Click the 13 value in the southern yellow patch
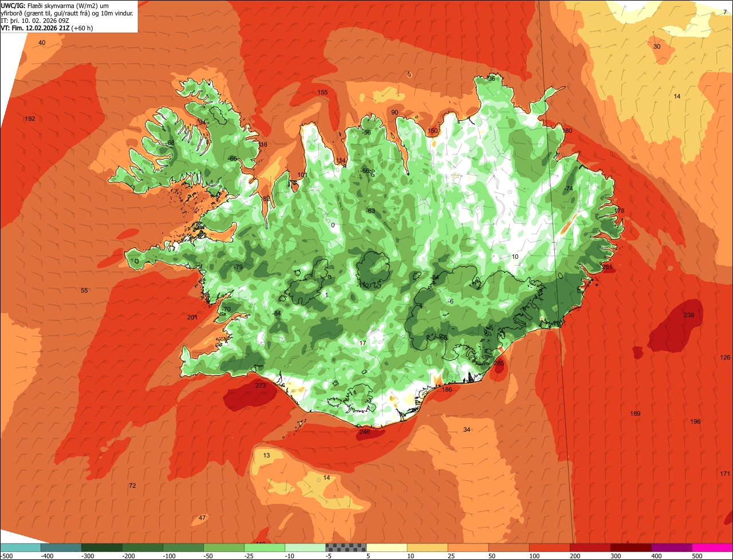 (266, 455)
